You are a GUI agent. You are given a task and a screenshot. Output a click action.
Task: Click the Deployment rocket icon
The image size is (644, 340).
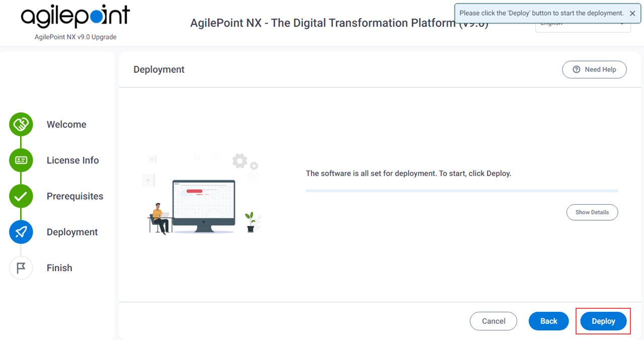[x=21, y=232]
